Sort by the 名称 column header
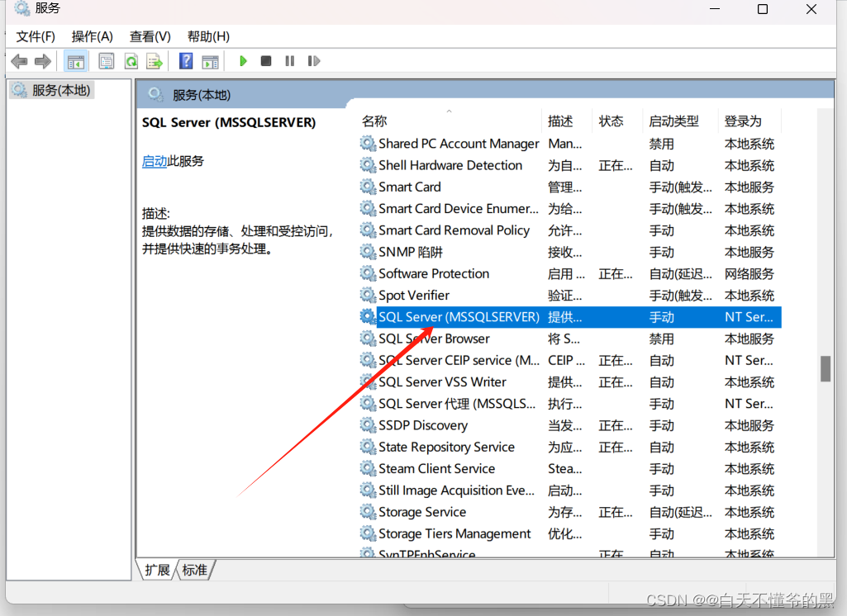The image size is (847, 616). tap(374, 121)
